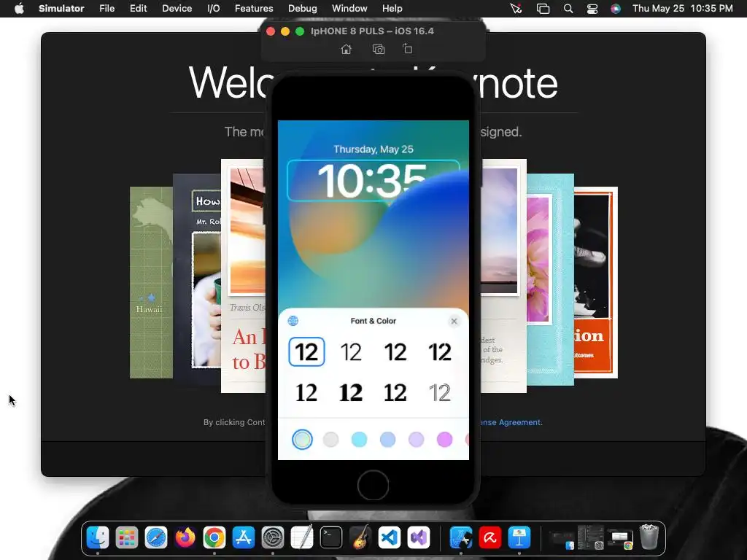Choose the light blue color swatch
The image size is (747, 560).
click(388, 440)
